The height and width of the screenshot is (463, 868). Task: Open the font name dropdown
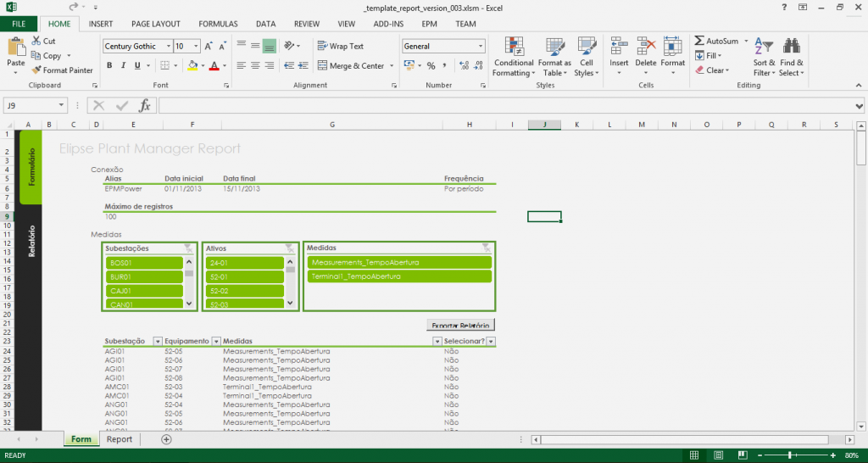pos(168,47)
